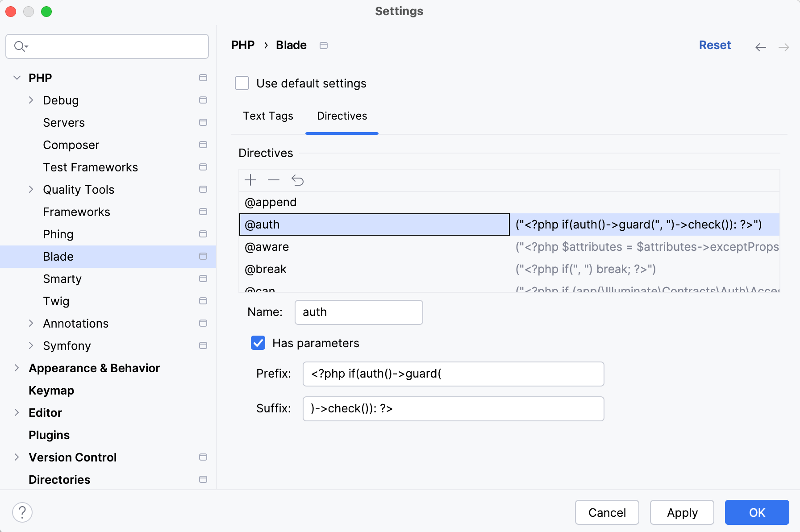Enable Use default settings

242,83
